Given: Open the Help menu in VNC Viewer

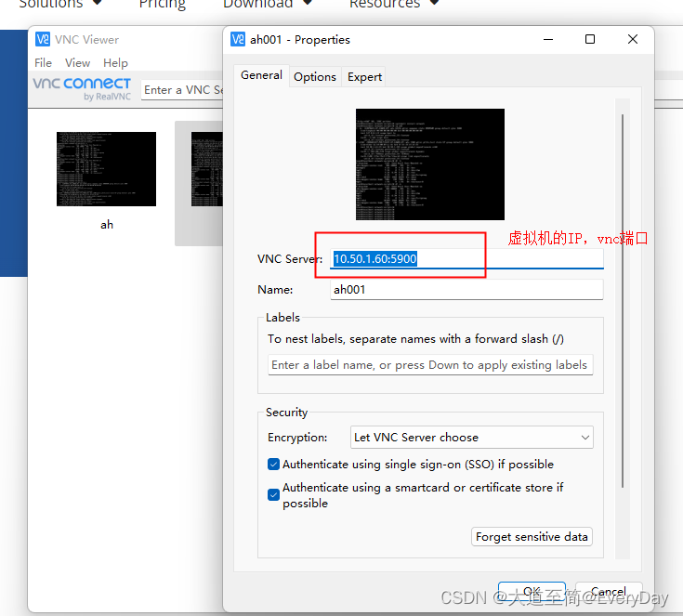Looking at the screenshot, I should [115, 63].
